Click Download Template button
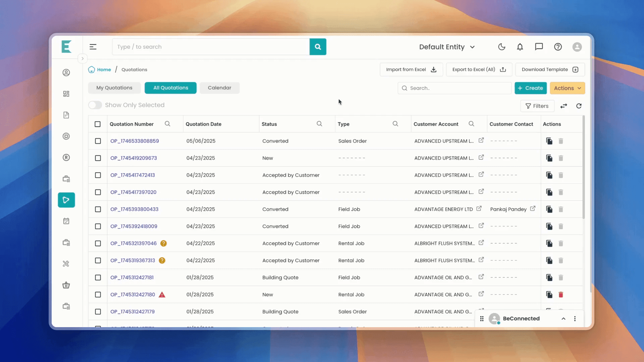Image resolution: width=644 pixels, height=362 pixels. (550, 70)
